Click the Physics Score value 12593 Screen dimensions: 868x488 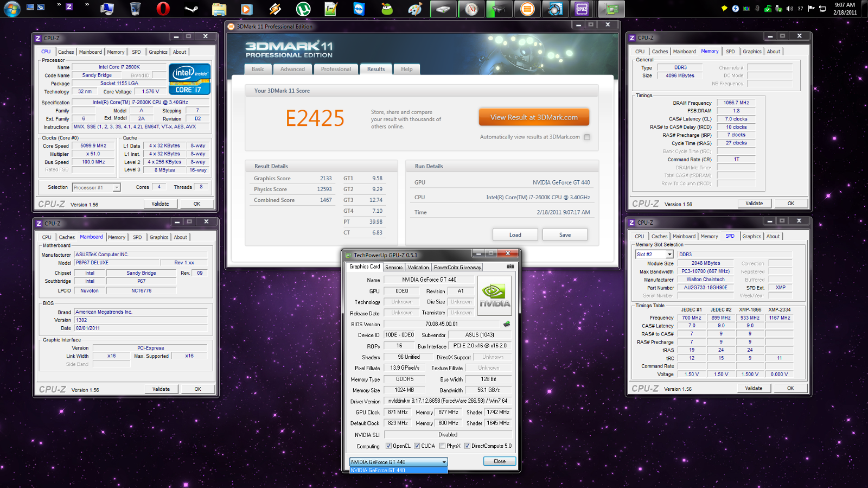(324, 189)
